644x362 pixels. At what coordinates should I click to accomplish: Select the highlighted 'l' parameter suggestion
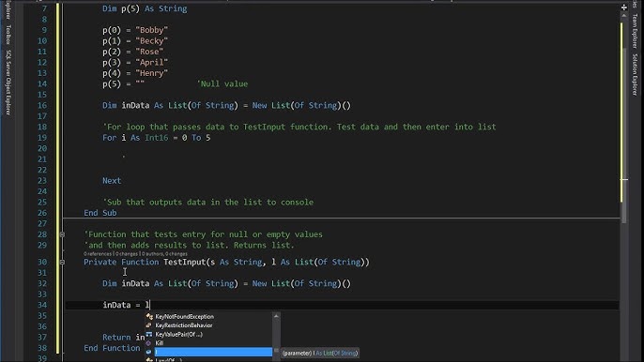213,352
